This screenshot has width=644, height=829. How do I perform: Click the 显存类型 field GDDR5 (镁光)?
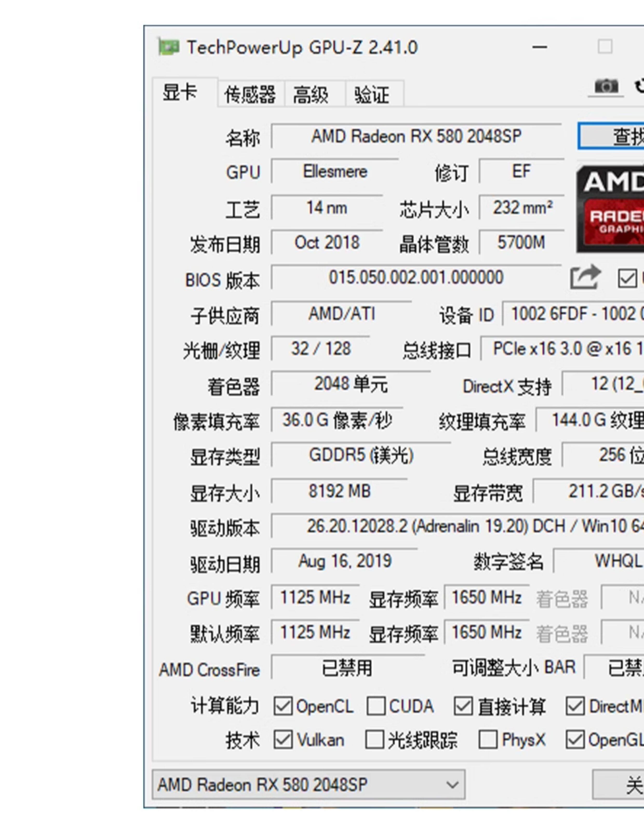click(x=361, y=455)
